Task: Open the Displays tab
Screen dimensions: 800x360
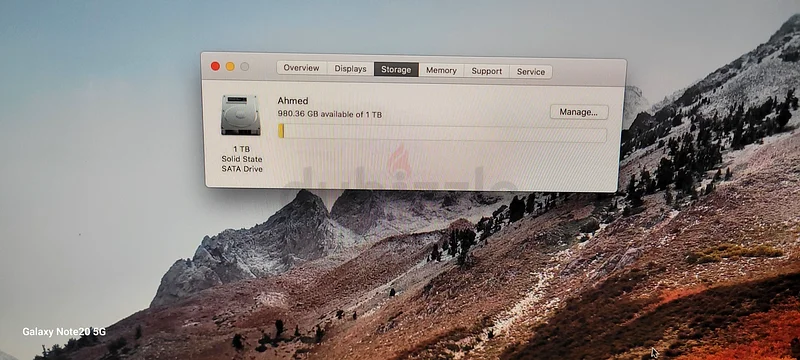Action: [351, 69]
